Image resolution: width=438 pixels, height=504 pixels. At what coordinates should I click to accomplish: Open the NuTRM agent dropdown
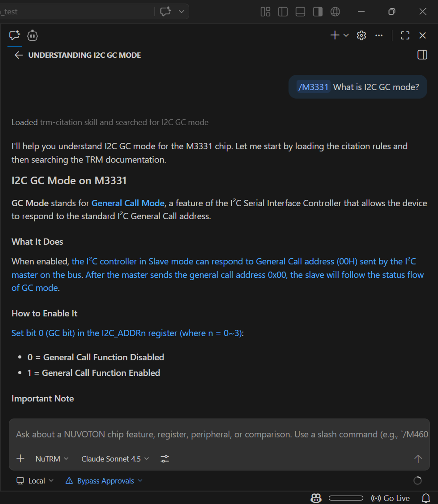point(52,459)
